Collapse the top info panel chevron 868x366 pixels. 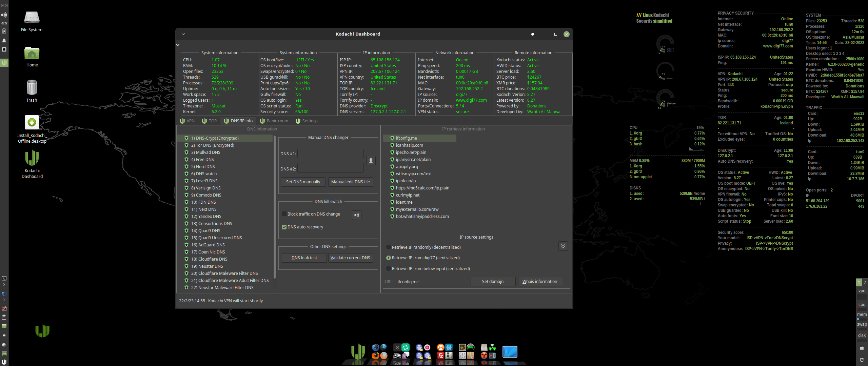point(178,45)
